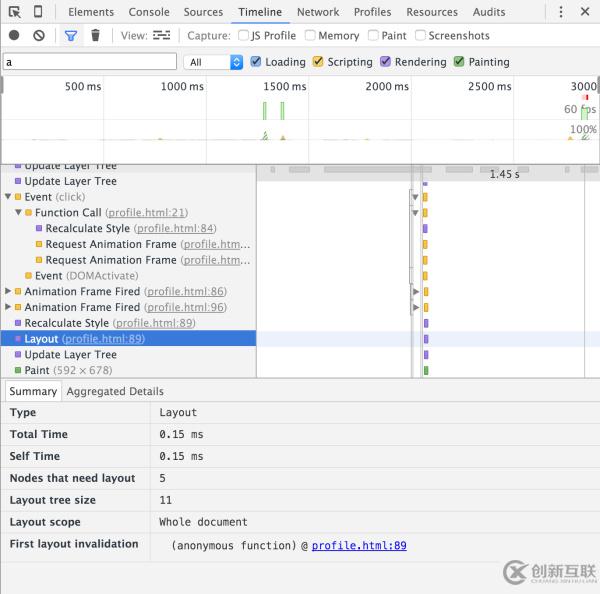The height and width of the screenshot is (594, 600).
Task: Uncheck the Painting filter checkbox
Action: 459,61
